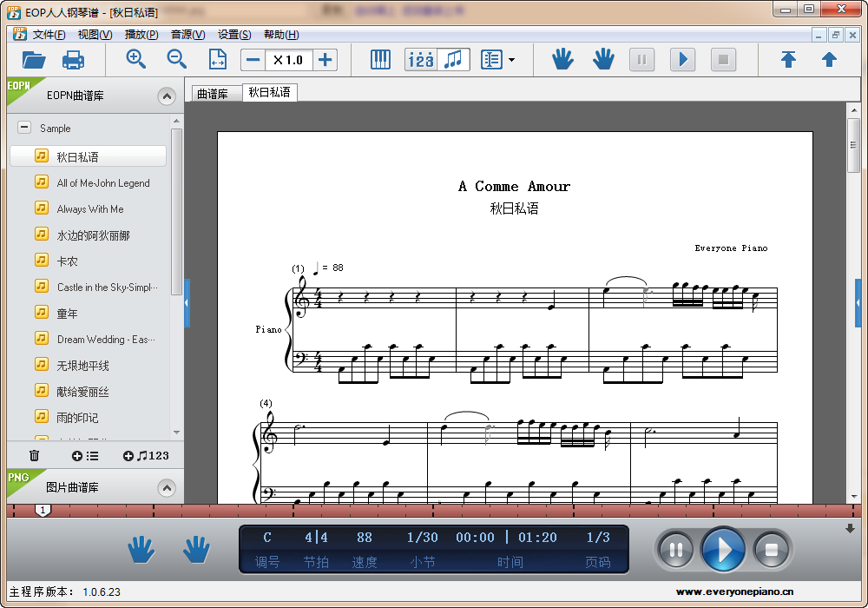Collapse the left sidebar with blue handle
Screen dimensions: 868x608
tap(187, 303)
